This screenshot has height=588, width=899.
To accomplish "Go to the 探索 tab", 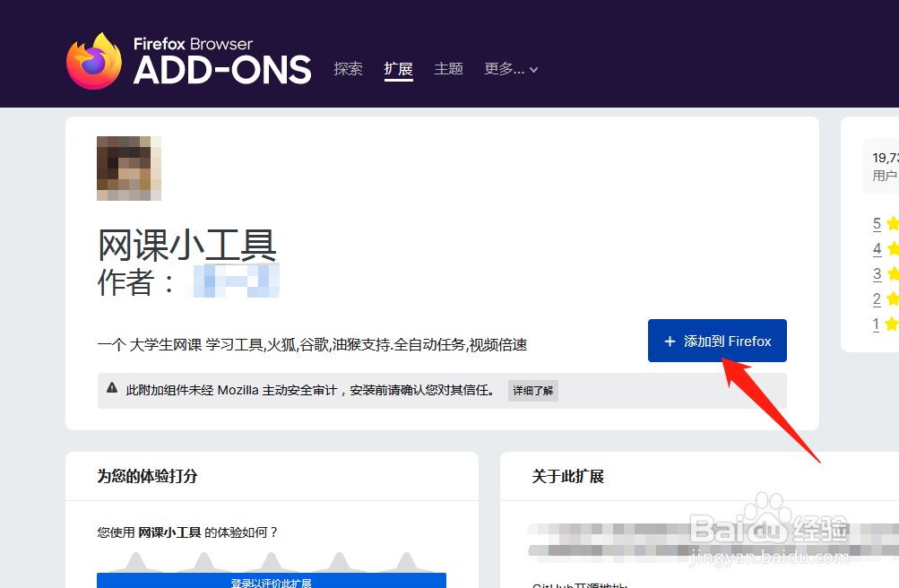I will coord(348,69).
